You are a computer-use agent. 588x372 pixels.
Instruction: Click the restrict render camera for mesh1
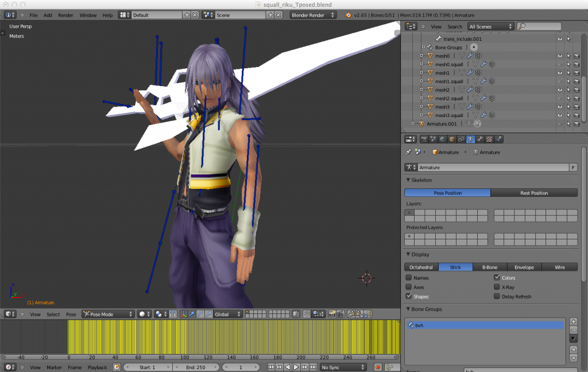coord(577,73)
